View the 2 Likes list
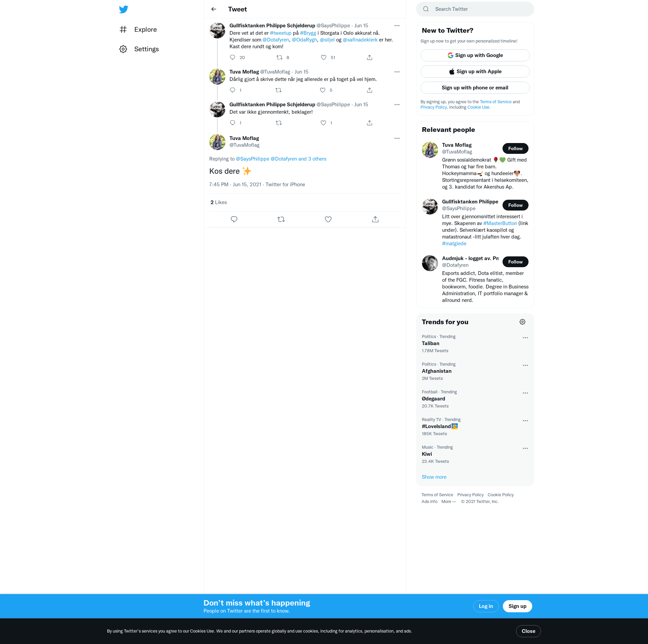Screen dimensions: 648x644 219,202
